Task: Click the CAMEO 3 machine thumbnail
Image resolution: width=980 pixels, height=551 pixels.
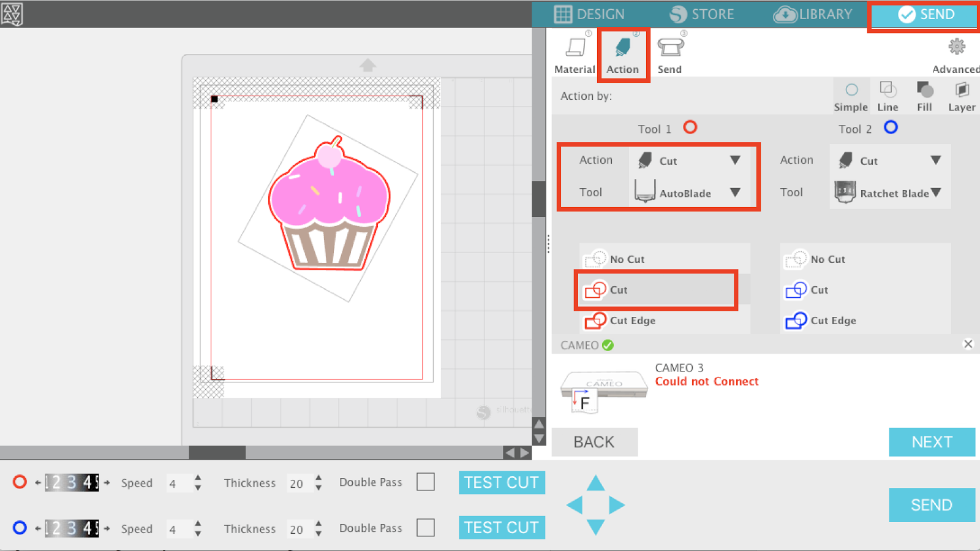Action: coord(604,392)
